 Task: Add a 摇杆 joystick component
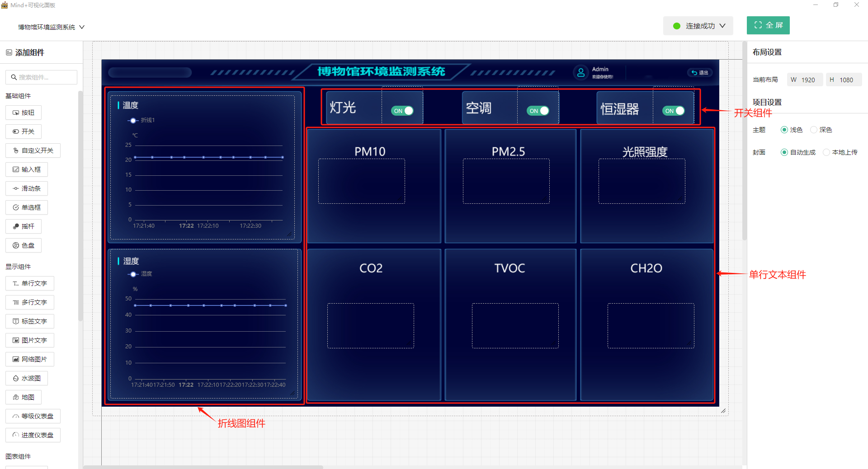point(24,226)
